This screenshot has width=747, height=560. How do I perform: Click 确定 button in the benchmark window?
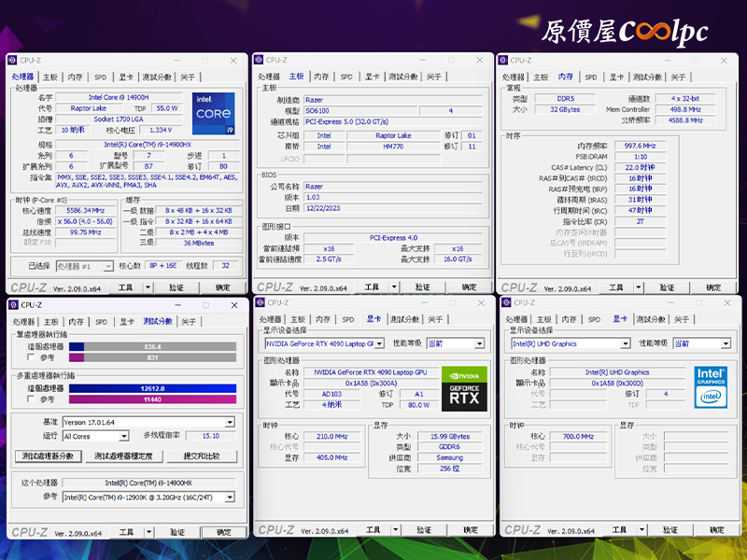coord(223,532)
